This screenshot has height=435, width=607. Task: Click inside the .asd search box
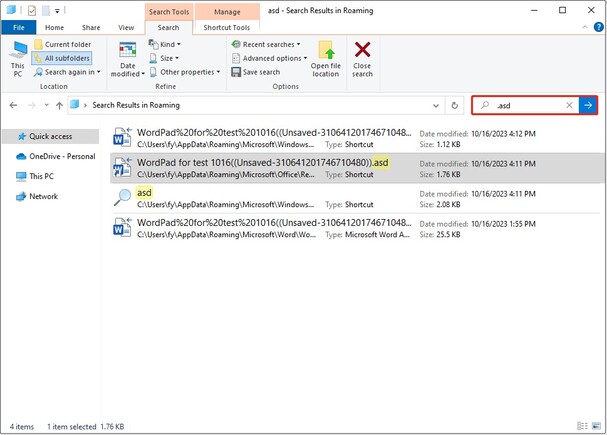click(526, 105)
